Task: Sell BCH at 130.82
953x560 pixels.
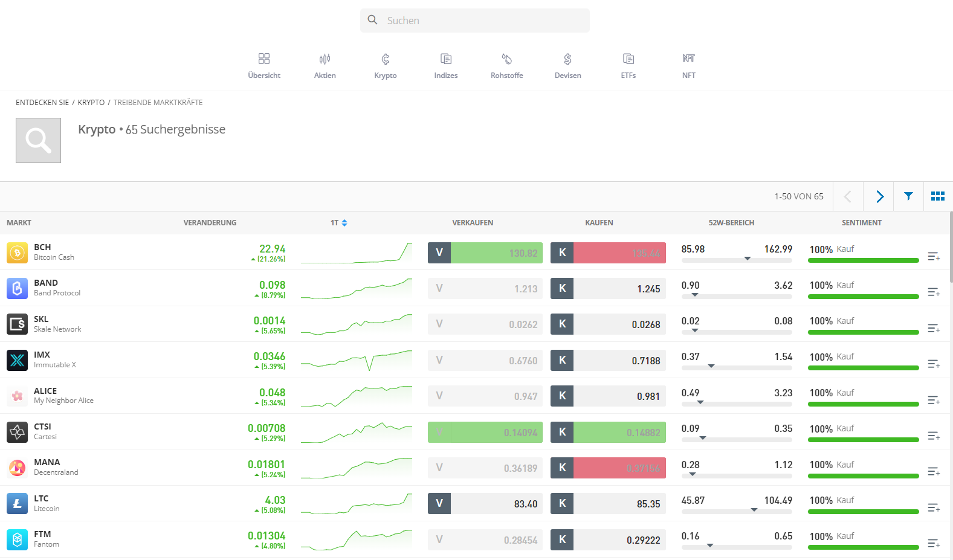Action: 485,253
